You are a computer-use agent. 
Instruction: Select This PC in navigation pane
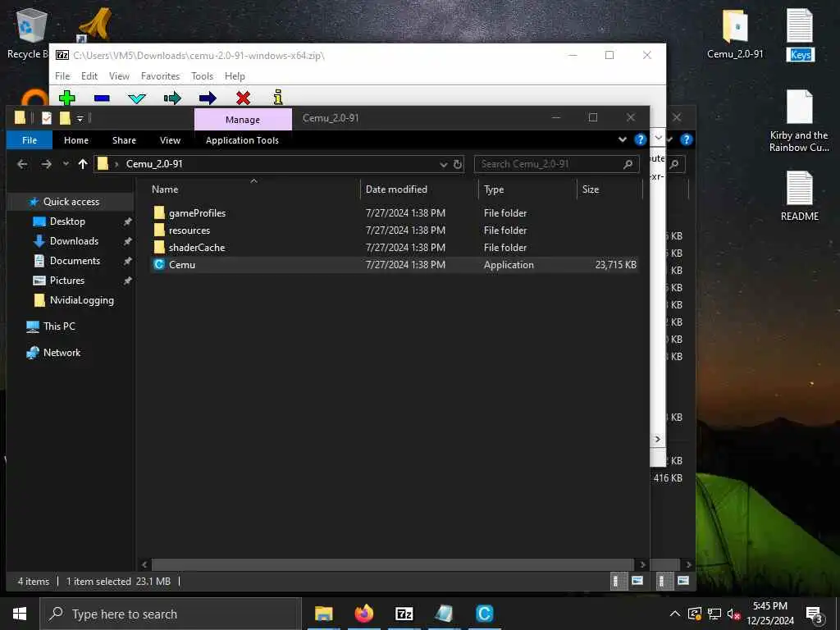(x=59, y=326)
